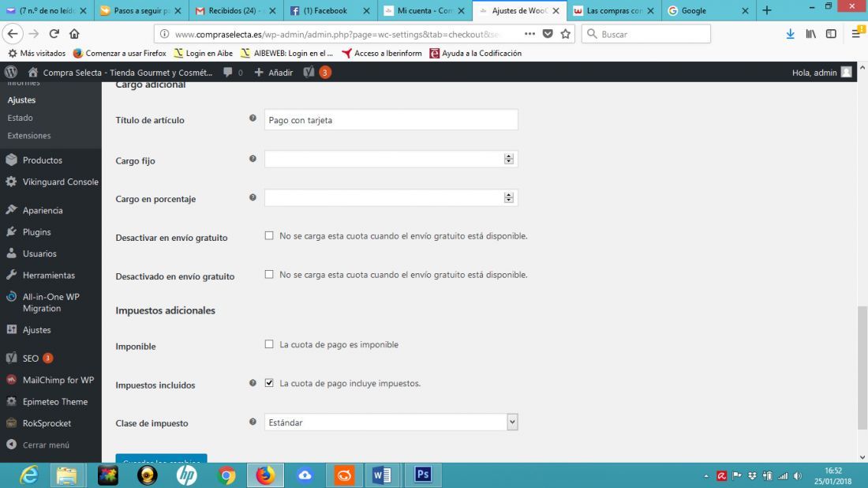Toggle the Firefox sidebar icon
Screen dimensions: 868x488
tap(831, 34)
